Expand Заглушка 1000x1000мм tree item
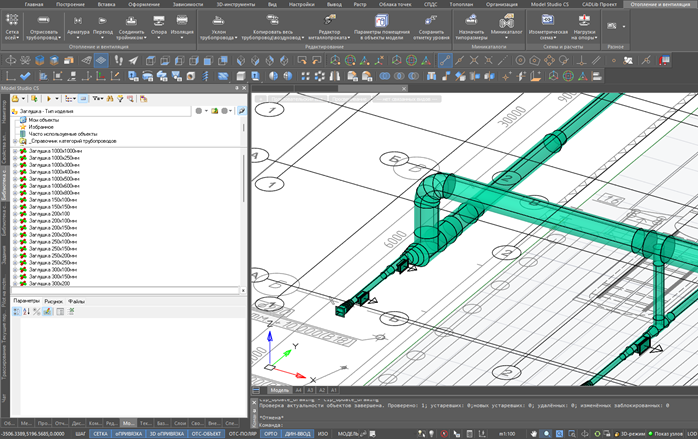The width and height of the screenshot is (698, 439). coord(15,151)
